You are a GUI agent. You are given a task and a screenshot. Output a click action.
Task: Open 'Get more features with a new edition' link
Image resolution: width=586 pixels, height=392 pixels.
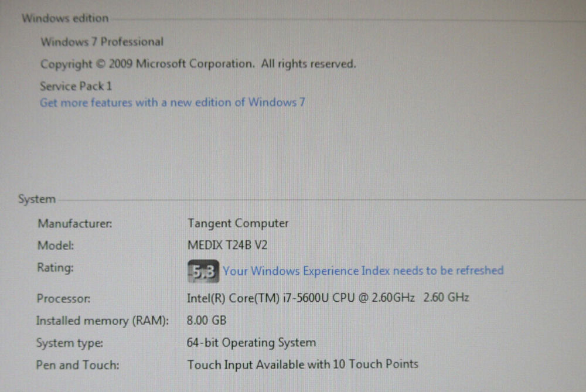(172, 103)
